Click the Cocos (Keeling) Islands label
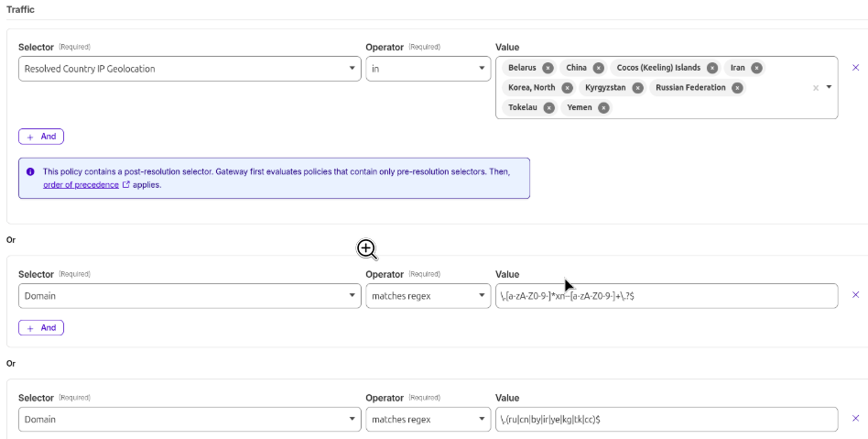Image resolution: width=868 pixels, height=439 pixels. coord(658,68)
